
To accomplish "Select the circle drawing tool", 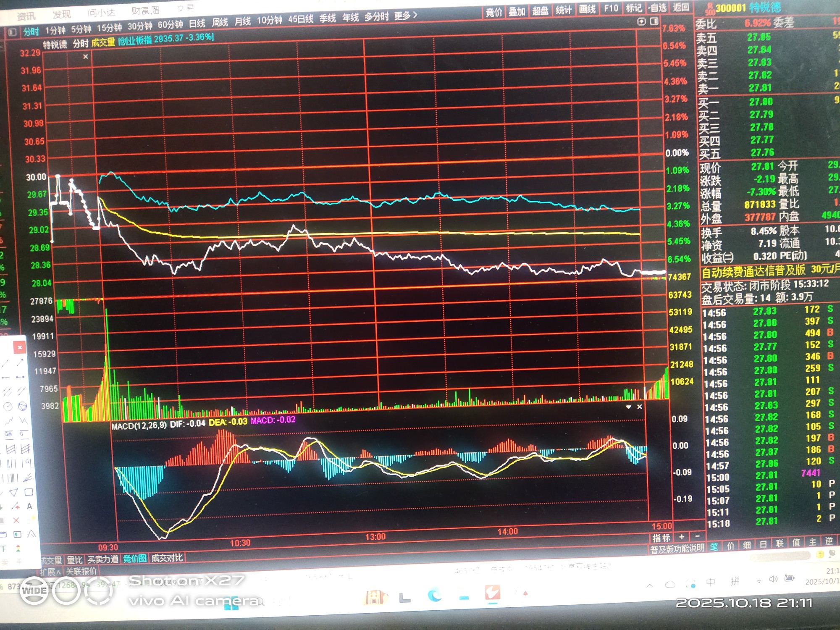I will click(x=8, y=406).
